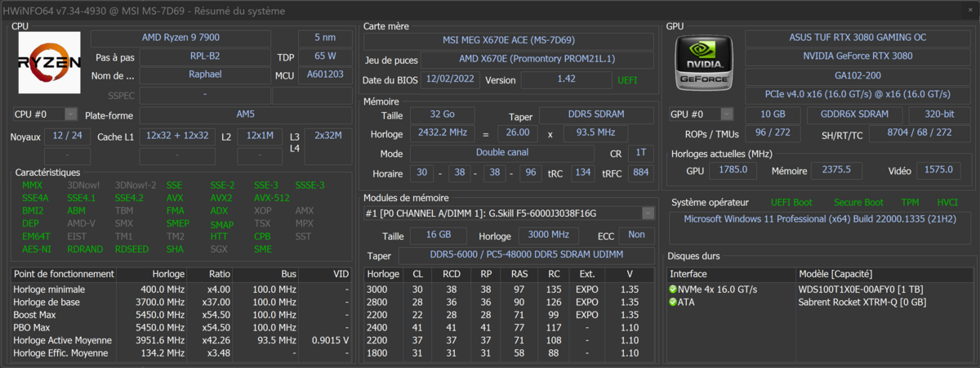Click the A601203 MCU value

click(325, 75)
